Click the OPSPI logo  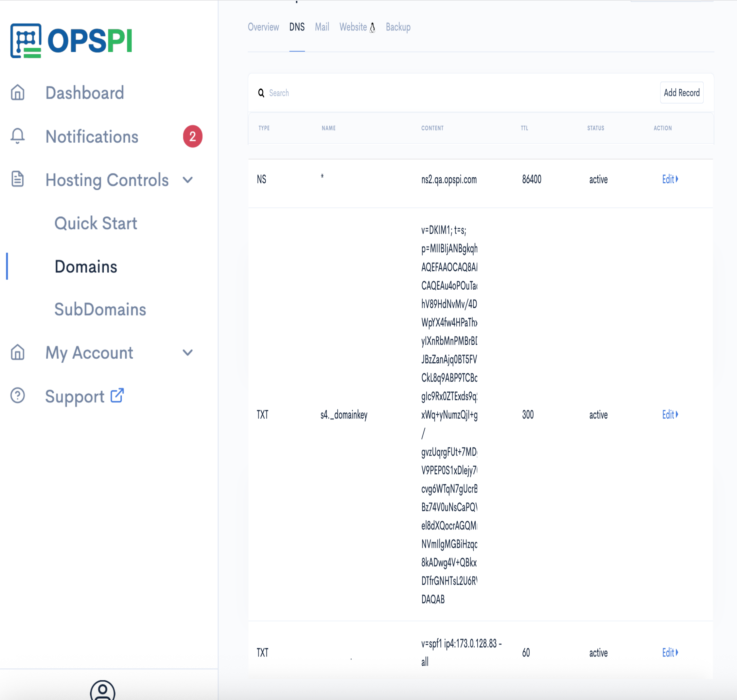(73, 41)
